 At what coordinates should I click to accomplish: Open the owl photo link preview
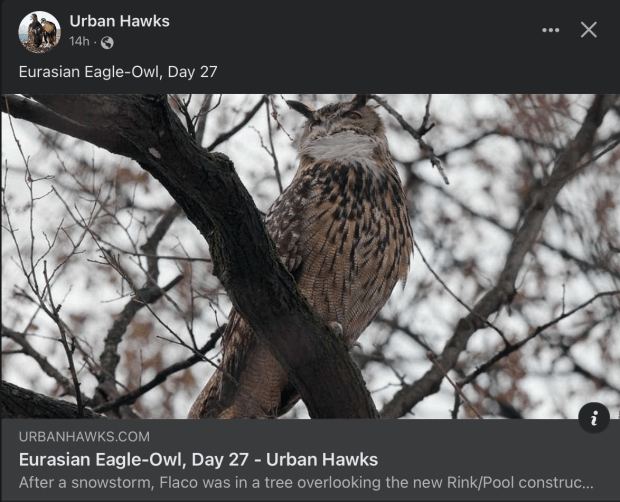(x=310, y=256)
